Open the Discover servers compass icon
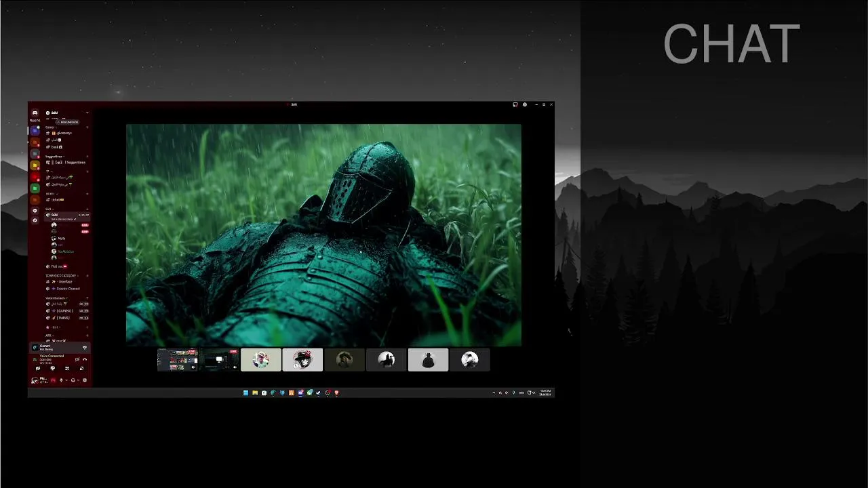This screenshot has width=868, height=488. (35, 220)
